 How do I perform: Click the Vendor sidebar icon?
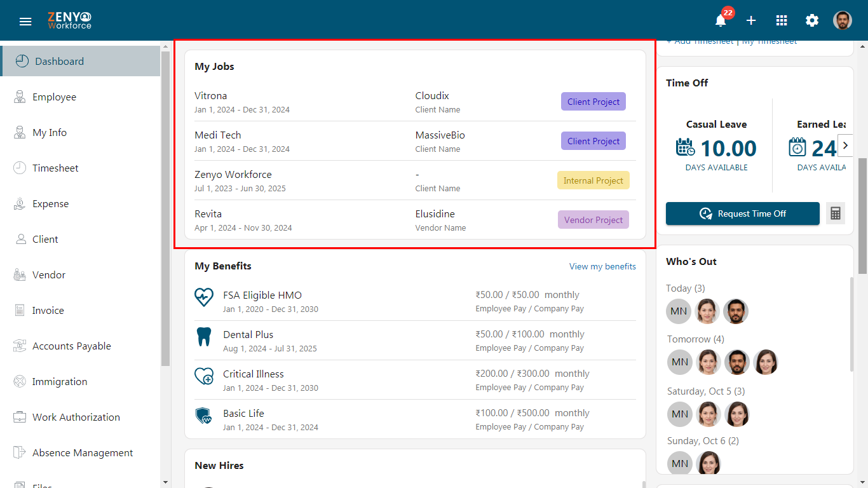(20, 274)
